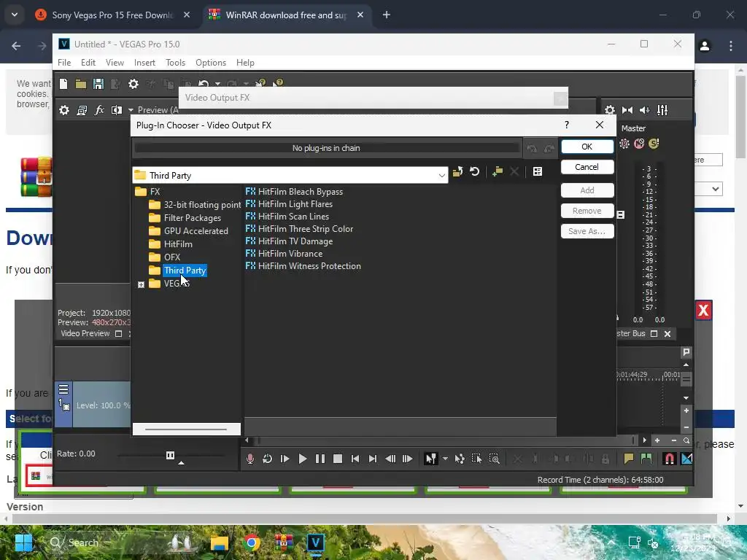
Task: Open the Undo history dropdown arrow
Action: [x=217, y=85]
